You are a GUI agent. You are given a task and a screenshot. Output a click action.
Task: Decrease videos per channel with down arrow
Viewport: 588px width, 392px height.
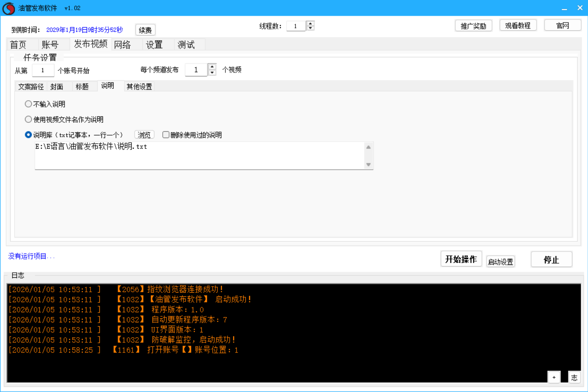coord(212,73)
